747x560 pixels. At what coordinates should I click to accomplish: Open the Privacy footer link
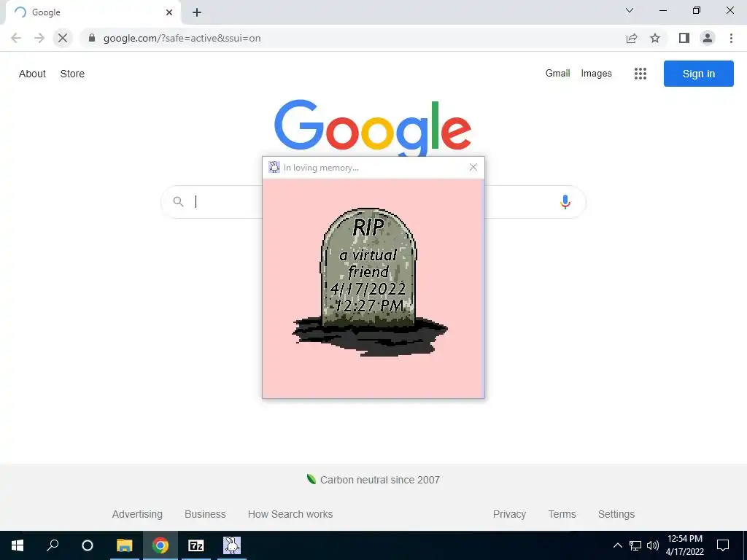[x=509, y=514]
